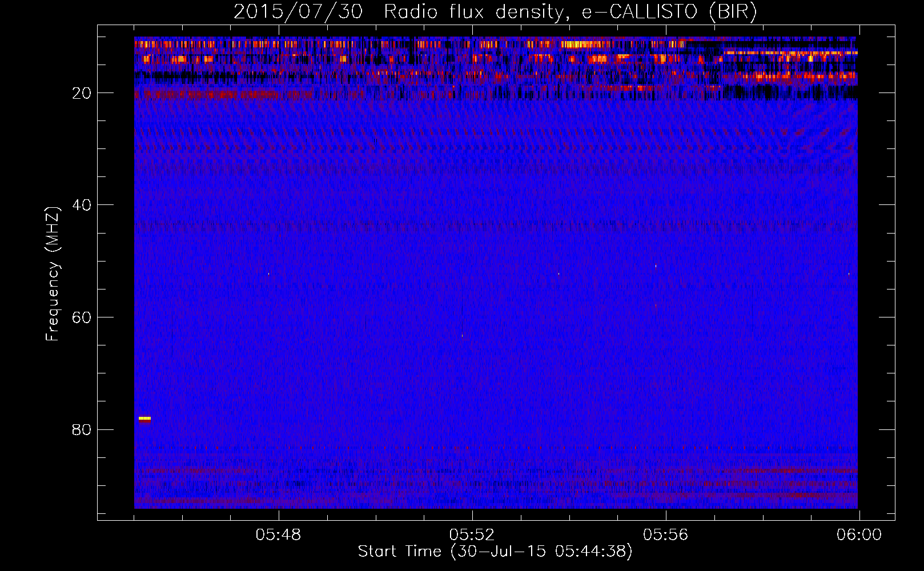Click the 05:48 time tick label
This screenshot has width=924, height=571.
[278, 535]
